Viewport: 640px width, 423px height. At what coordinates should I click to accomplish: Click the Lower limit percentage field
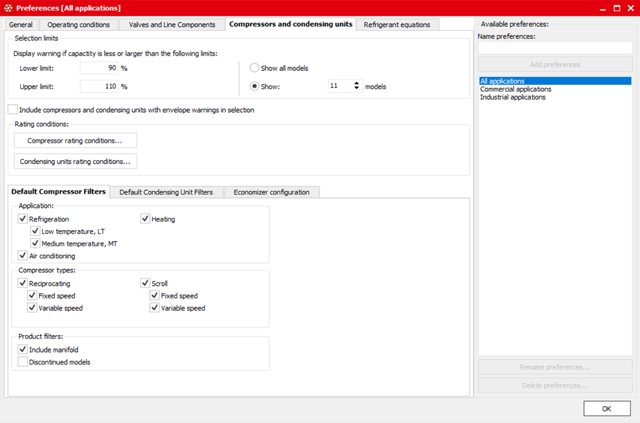pyautogui.click(x=98, y=68)
